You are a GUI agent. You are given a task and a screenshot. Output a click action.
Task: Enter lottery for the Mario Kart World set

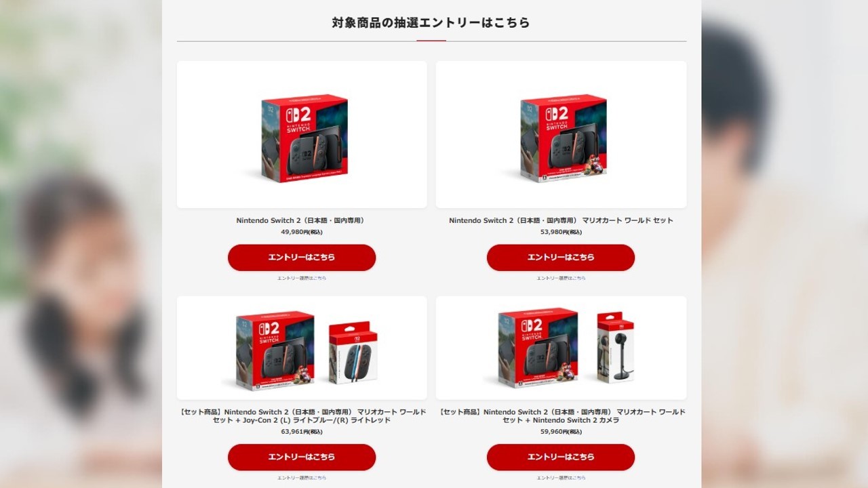[561, 258]
